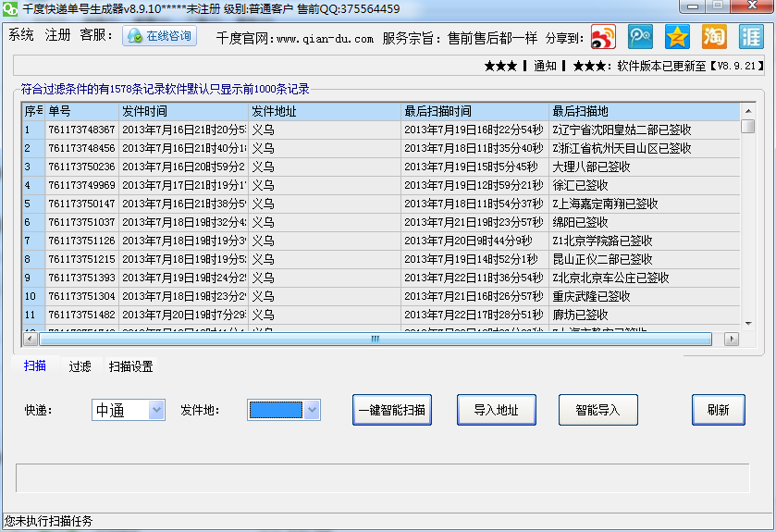This screenshot has width=776, height=532.
Task: Open the 系统 menu
Action: (21, 35)
